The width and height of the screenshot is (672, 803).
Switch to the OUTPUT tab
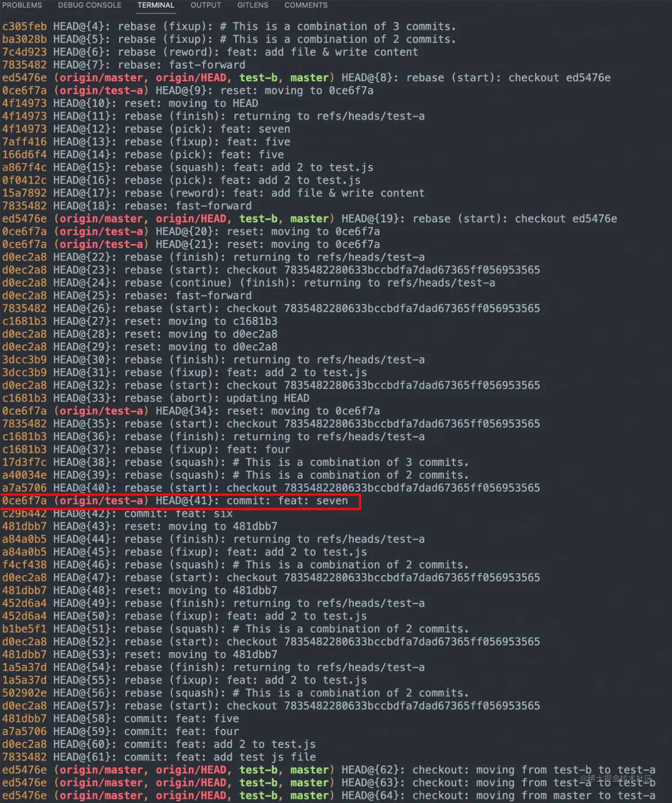206,5
